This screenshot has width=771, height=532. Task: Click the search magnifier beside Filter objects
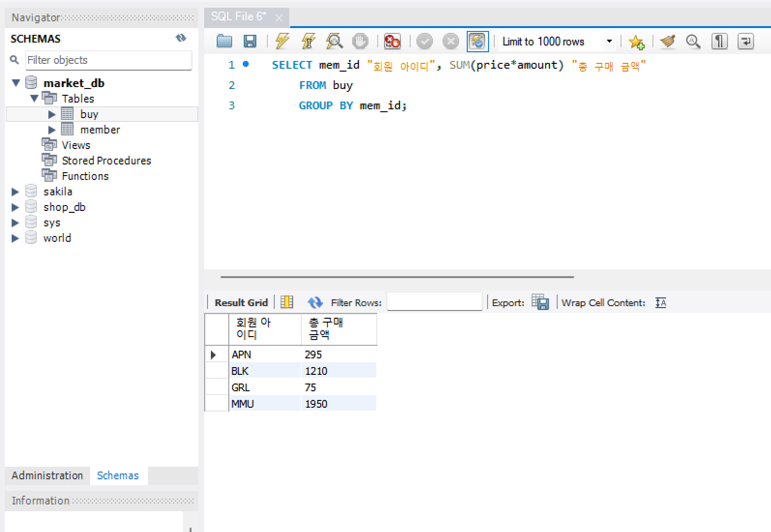coord(15,59)
